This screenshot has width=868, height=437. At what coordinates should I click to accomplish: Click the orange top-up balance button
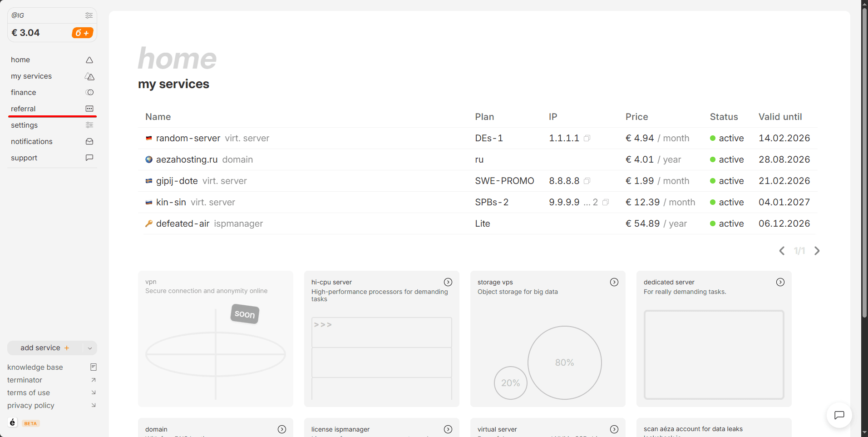click(82, 33)
